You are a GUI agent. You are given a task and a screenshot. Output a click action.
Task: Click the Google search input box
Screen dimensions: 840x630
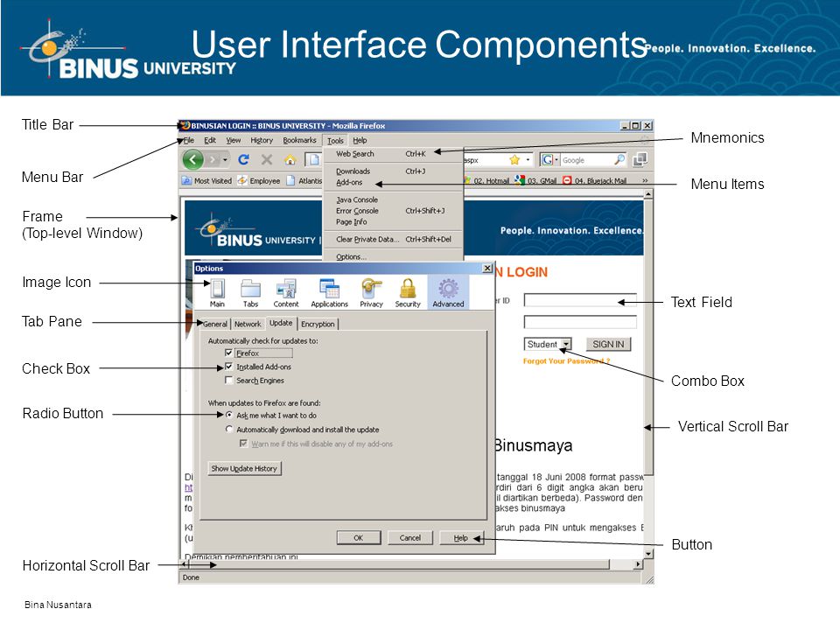click(586, 159)
